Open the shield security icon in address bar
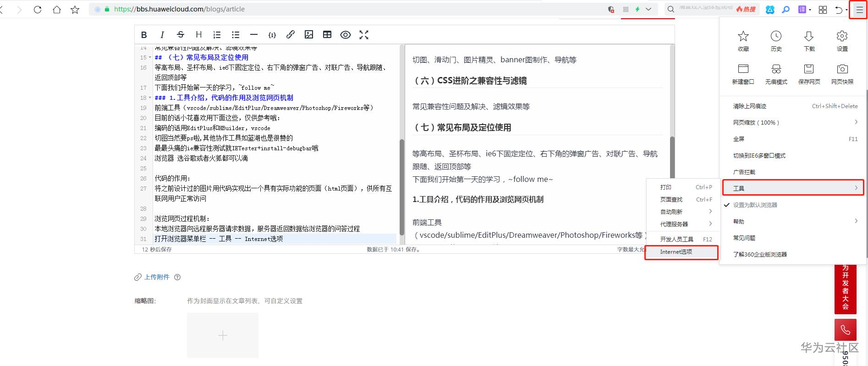The width and height of the screenshot is (868, 366). (611, 9)
